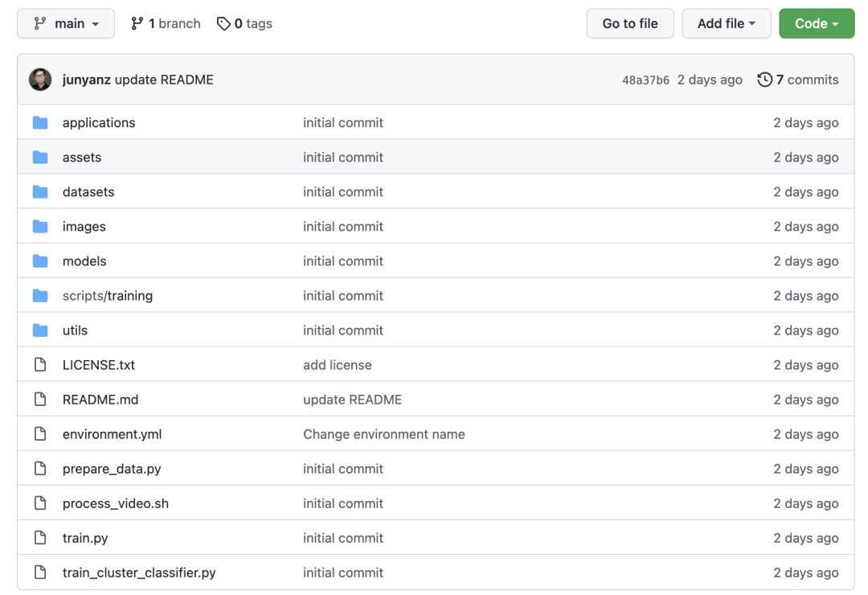Viewport: 868px width, 595px height.
Task: Open the applications folder
Action: 99,122
